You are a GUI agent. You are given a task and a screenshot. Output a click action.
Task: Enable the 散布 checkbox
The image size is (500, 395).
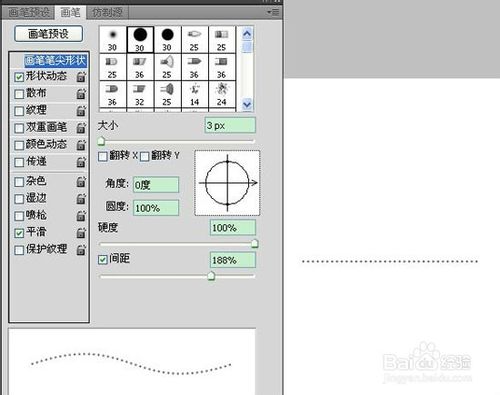pyautogui.click(x=19, y=94)
